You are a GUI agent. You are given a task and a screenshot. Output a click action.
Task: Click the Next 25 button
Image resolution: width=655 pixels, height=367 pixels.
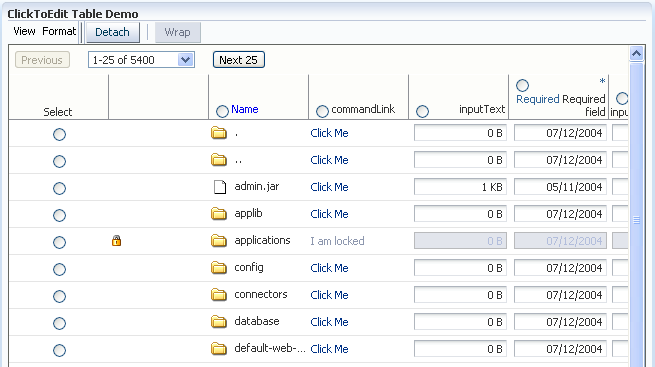(239, 60)
